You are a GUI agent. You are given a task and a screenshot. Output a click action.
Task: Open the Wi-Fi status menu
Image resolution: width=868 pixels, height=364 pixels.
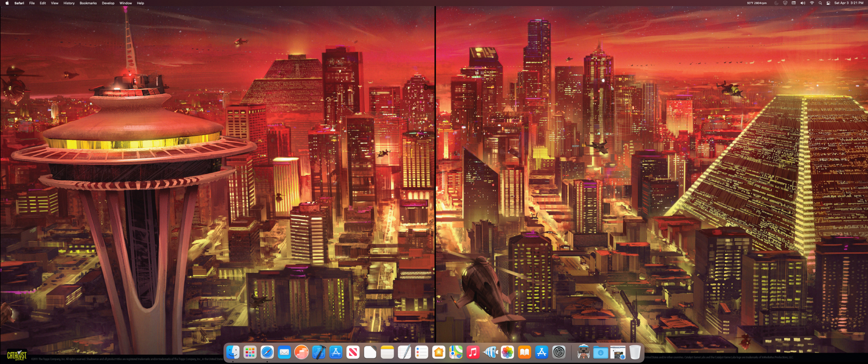(812, 3)
